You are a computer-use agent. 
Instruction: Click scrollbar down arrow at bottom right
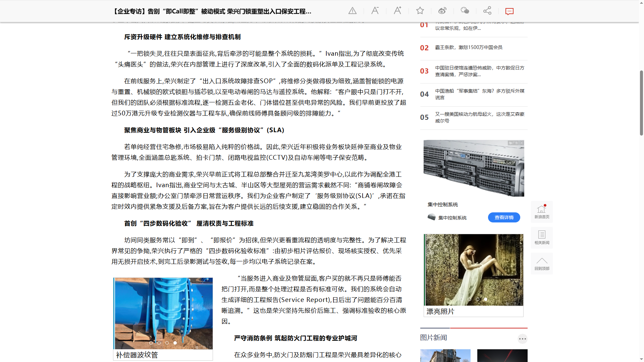[x=641, y=359]
